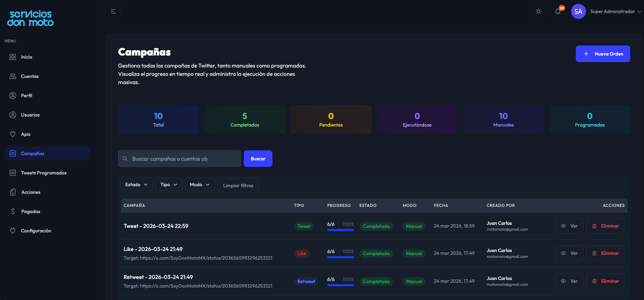Viewport: 644px width, 300px height.
Task: Go to Tweets Programados in sidebar
Action: [x=43, y=173]
